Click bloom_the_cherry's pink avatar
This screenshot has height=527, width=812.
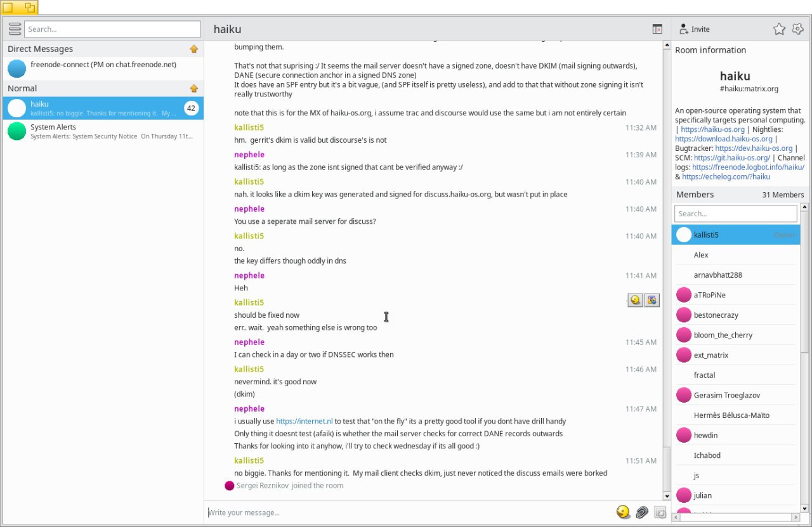683,335
